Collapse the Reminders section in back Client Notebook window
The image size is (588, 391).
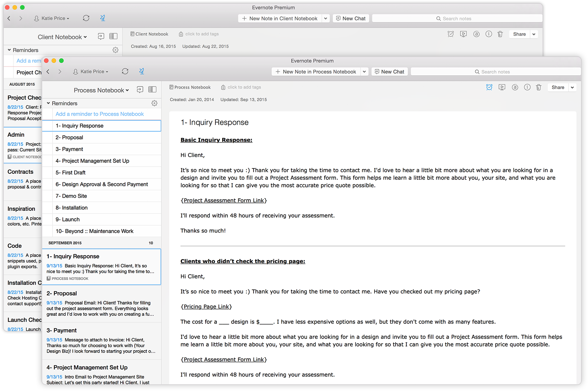[x=9, y=50]
